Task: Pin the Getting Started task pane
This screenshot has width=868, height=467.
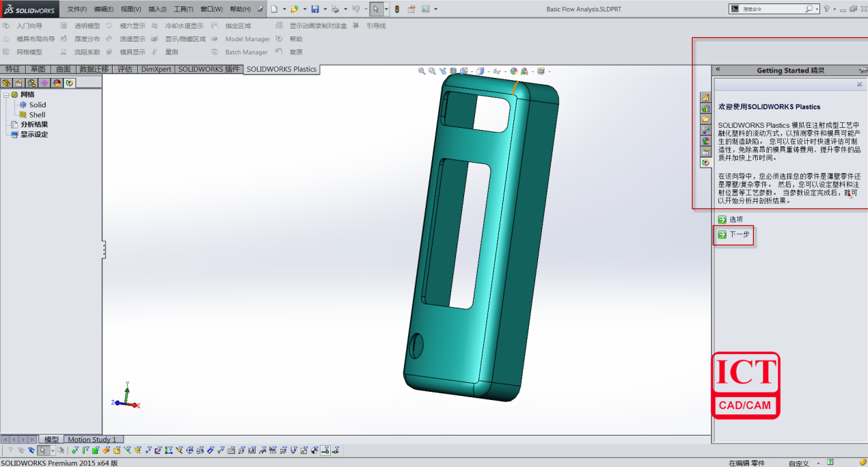Action: click(863, 70)
